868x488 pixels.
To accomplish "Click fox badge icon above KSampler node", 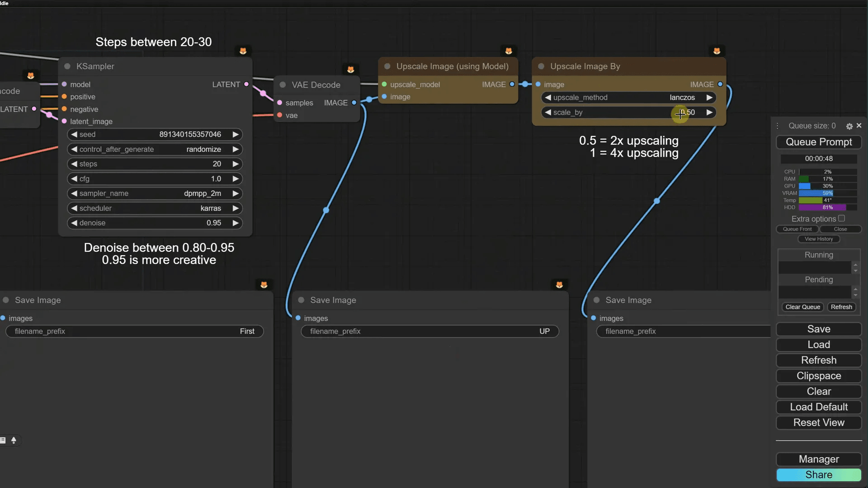I will (x=243, y=51).
